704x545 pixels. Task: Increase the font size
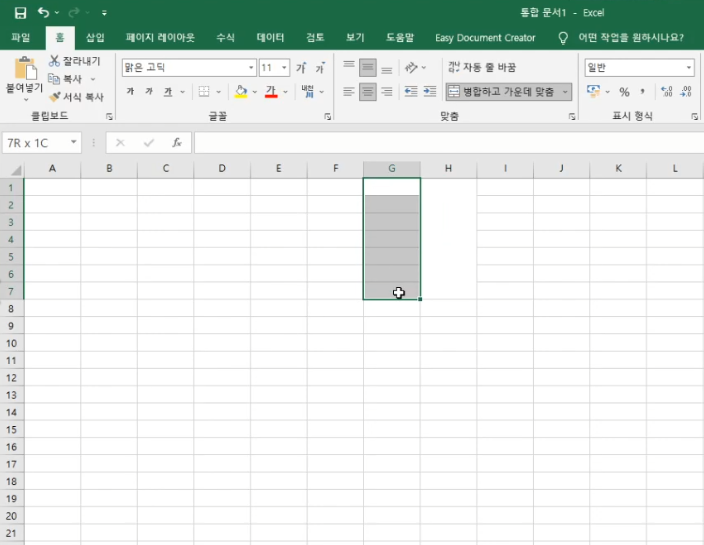[301, 68]
